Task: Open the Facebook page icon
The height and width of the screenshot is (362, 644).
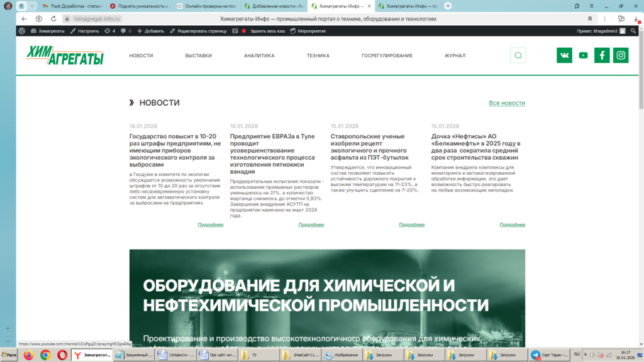Action: 602,55
